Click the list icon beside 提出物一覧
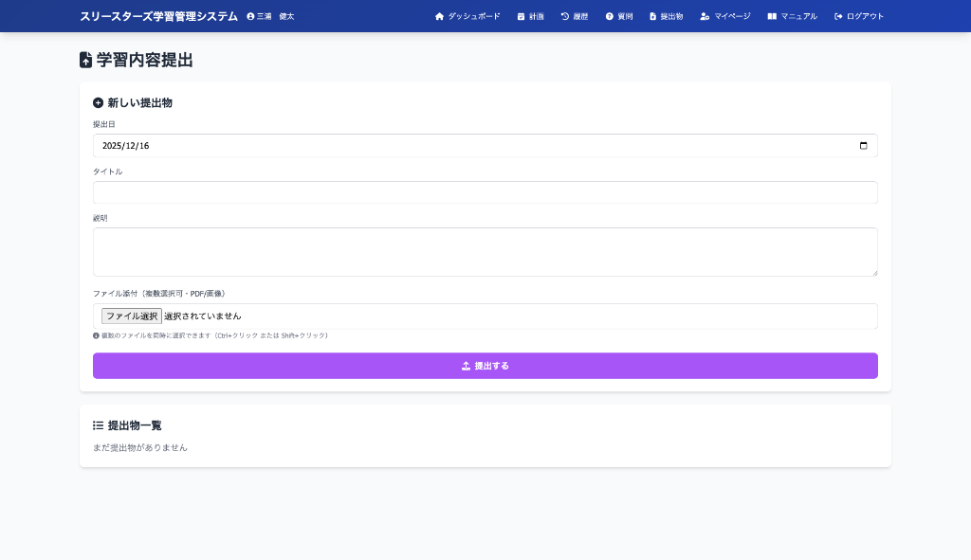The image size is (971, 560). [x=98, y=425]
